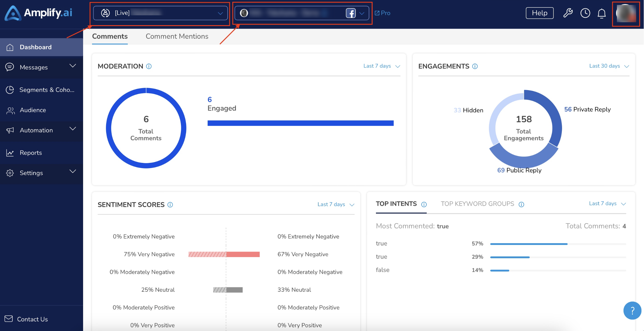Viewport: 644px width, 331px height.
Task: Switch to the Top Keyword Groups tab
Action: pos(478,204)
